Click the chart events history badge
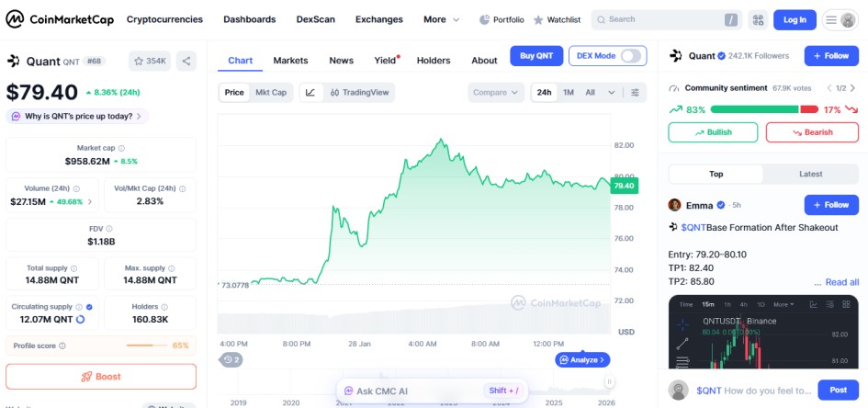 (x=231, y=360)
